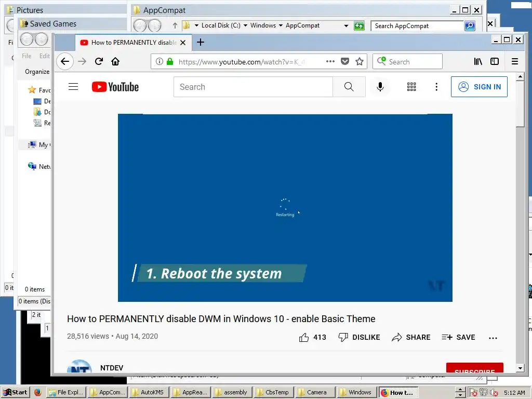The image size is (532, 399).
Task: Save the video to playlist
Action: [458, 337]
